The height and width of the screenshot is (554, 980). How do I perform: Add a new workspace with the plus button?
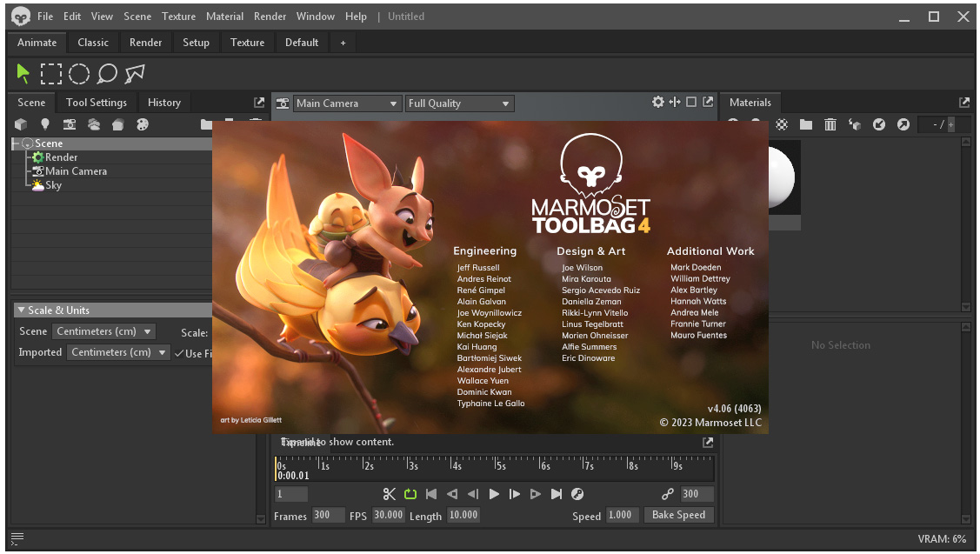[x=343, y=42]
